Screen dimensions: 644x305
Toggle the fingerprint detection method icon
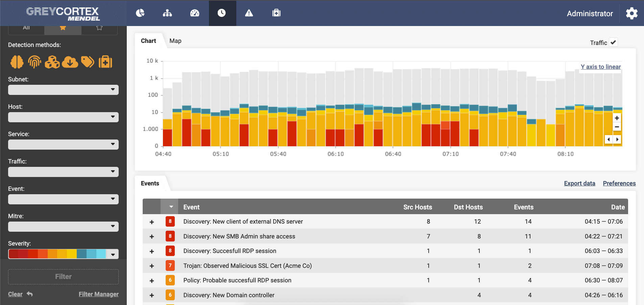(34, 62)
